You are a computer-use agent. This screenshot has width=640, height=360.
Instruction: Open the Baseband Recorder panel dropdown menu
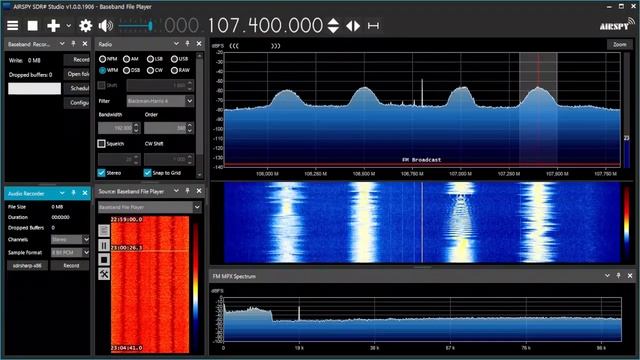[x=62, y=44]
